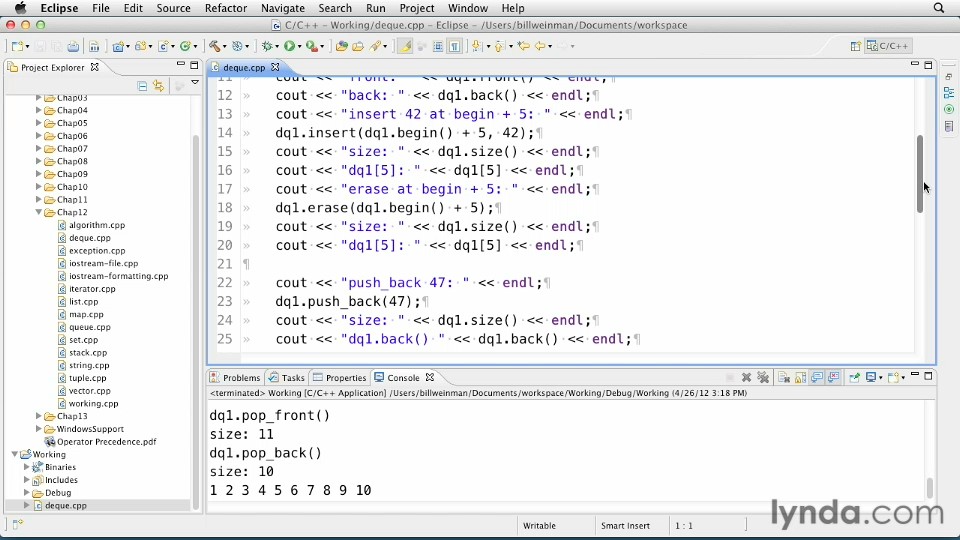
Task: Click the Print toolbar icon
Action: [x=73, y=46]
